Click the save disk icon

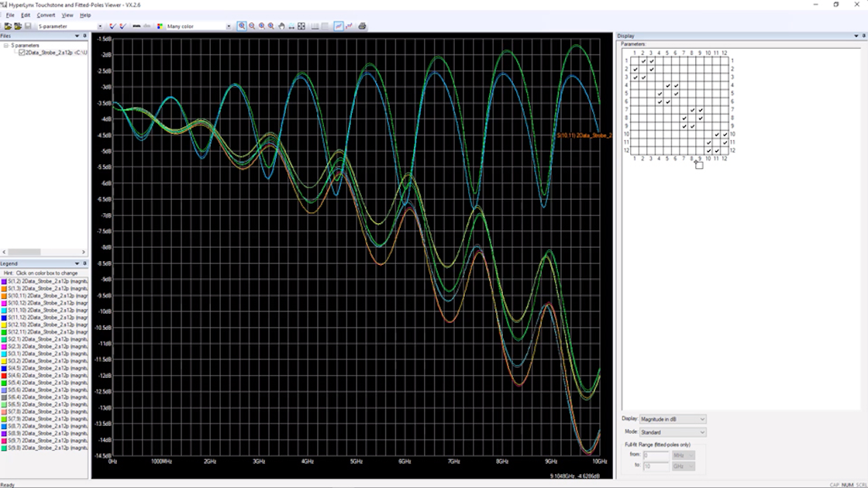28,26
